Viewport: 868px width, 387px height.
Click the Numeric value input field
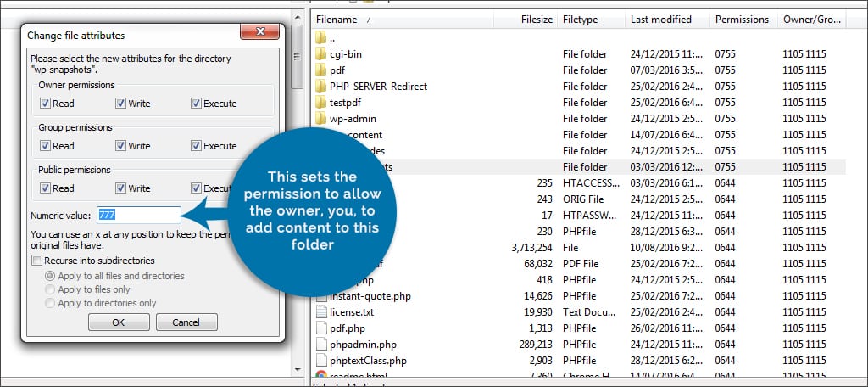click(x=138, y=215)
